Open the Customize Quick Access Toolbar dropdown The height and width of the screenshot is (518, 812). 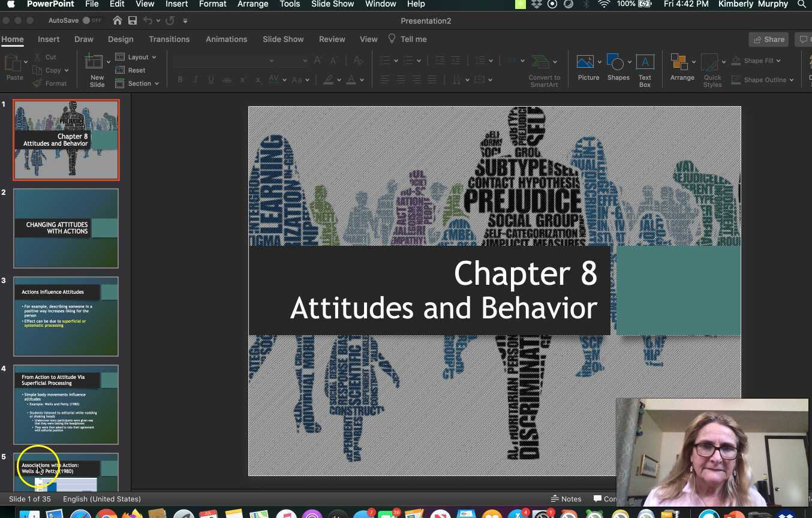click(x=185, y=21)
